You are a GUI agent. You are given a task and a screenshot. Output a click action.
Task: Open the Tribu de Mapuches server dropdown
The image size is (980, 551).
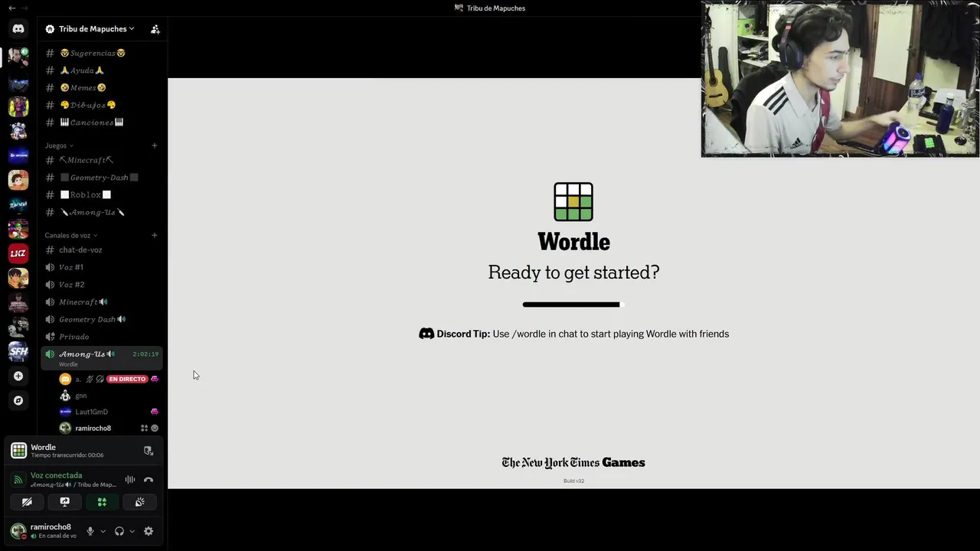(x=95, y=29)
